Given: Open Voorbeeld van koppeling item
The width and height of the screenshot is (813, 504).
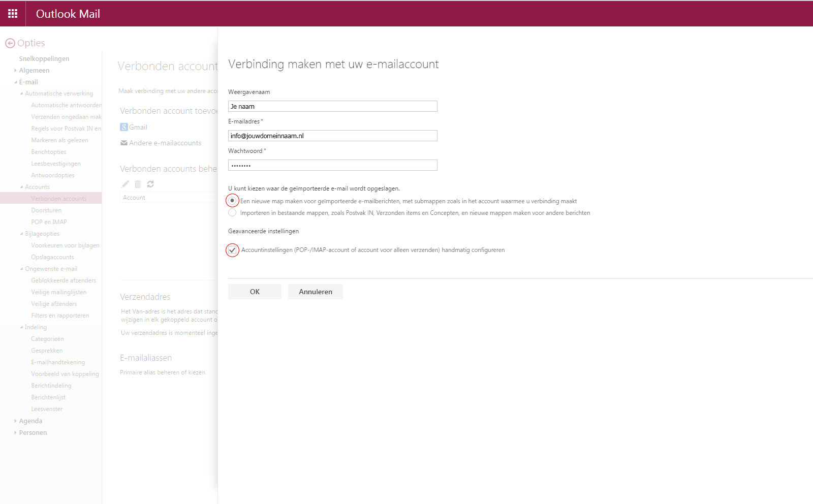Looking at the screenshot, I should coord(65,374).
